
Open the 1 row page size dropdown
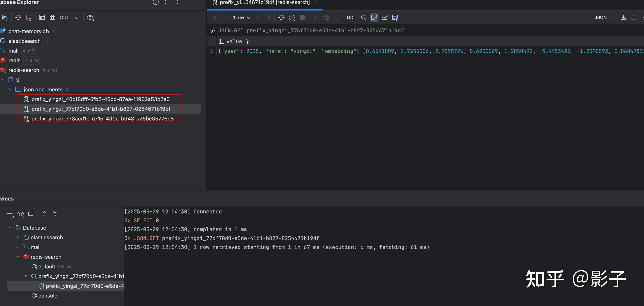tap(241, 18)
